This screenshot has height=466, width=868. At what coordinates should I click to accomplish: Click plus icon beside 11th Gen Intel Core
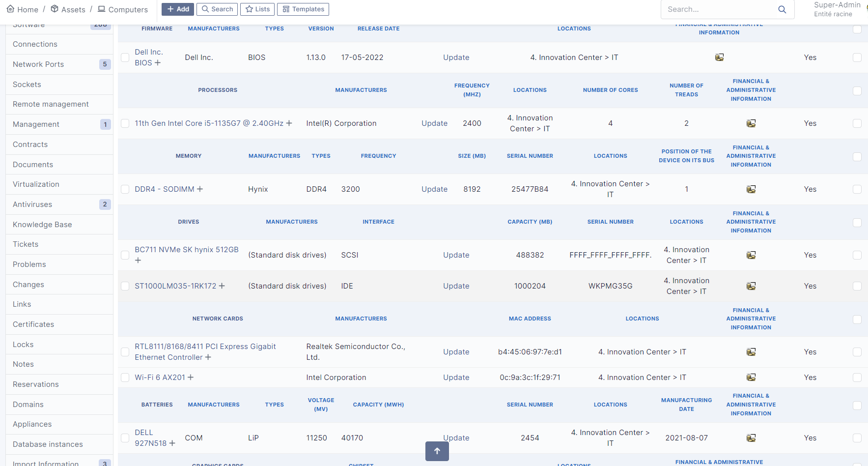point(289,123)
